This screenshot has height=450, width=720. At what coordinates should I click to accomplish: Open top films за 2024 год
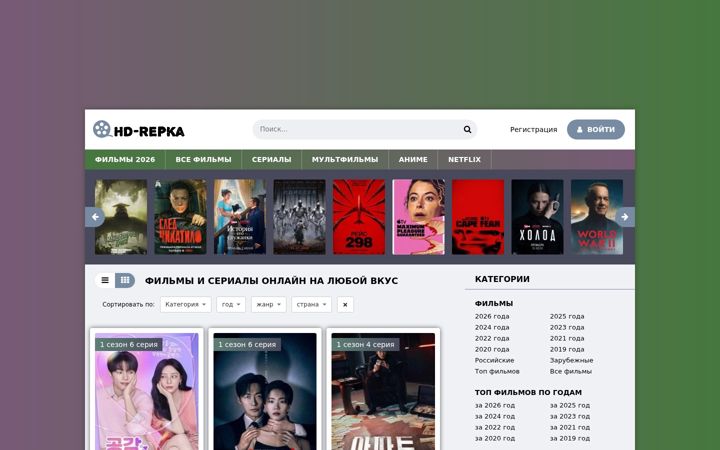coord(495,416)
